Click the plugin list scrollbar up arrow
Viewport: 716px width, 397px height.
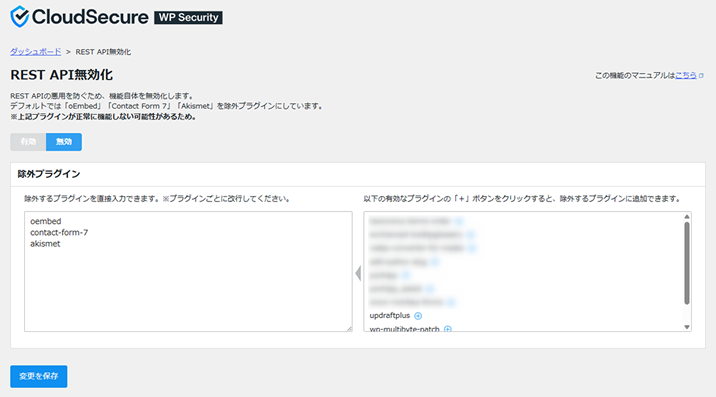tap(687, 217)
